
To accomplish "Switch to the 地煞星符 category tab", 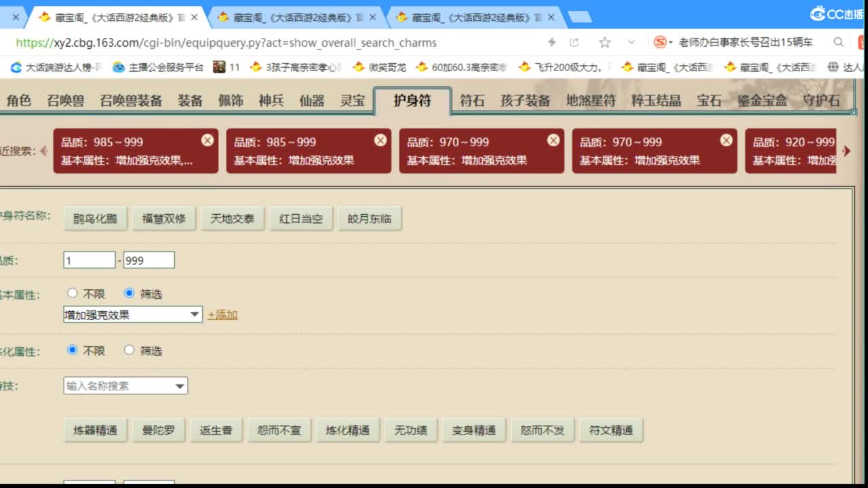I will tap(591, 100).
